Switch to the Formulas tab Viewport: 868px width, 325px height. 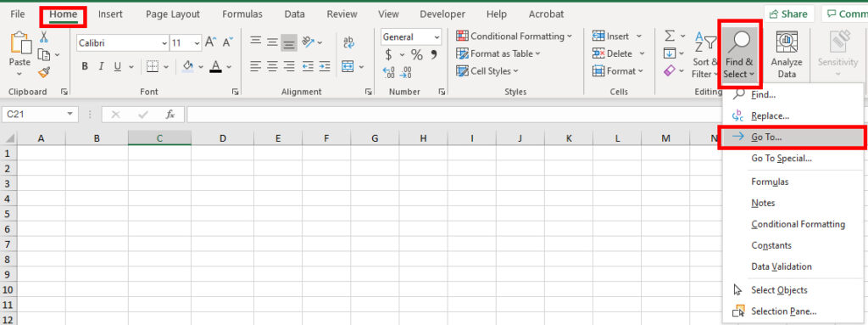242,14
